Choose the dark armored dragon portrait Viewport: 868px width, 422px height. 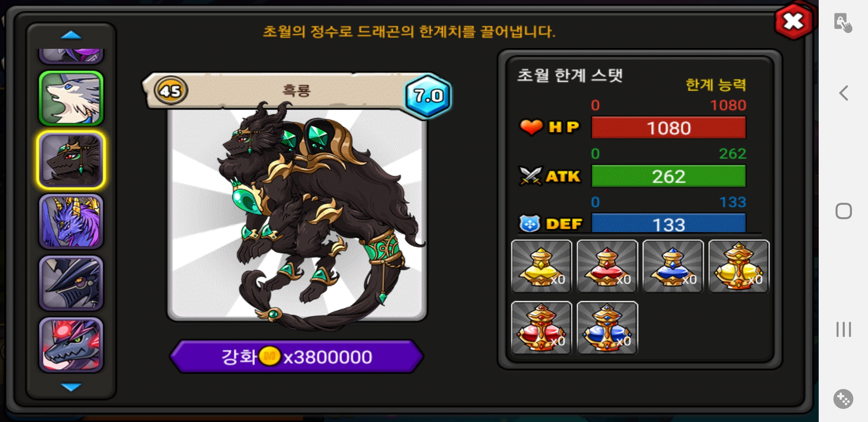[x=71, y=283]
